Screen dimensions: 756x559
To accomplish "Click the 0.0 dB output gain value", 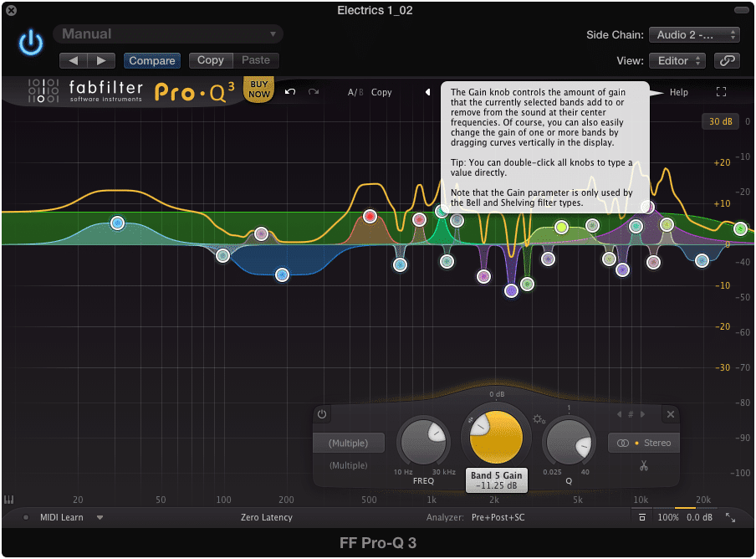I will pyautogui.click(x=699, y=517).
